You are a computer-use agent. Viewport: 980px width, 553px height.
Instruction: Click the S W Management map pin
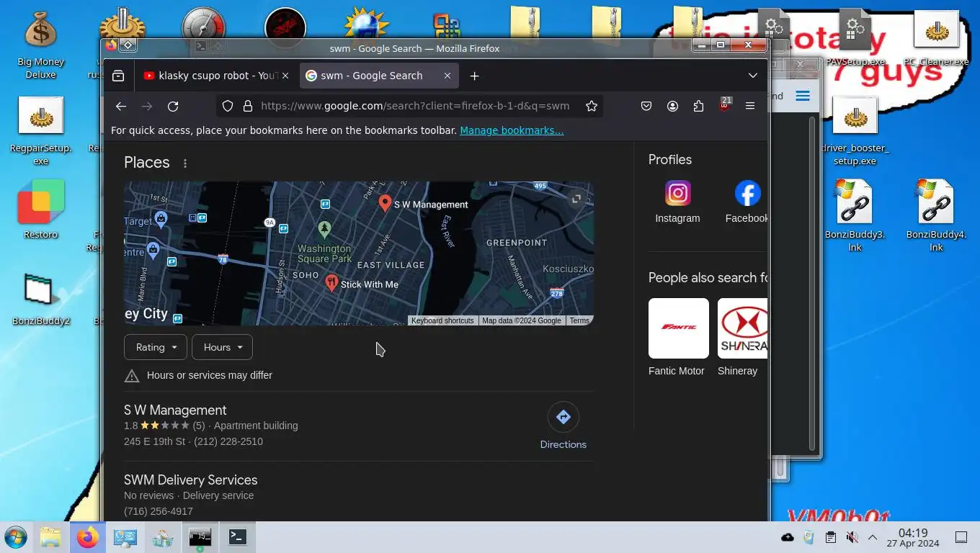click(385, 204)
